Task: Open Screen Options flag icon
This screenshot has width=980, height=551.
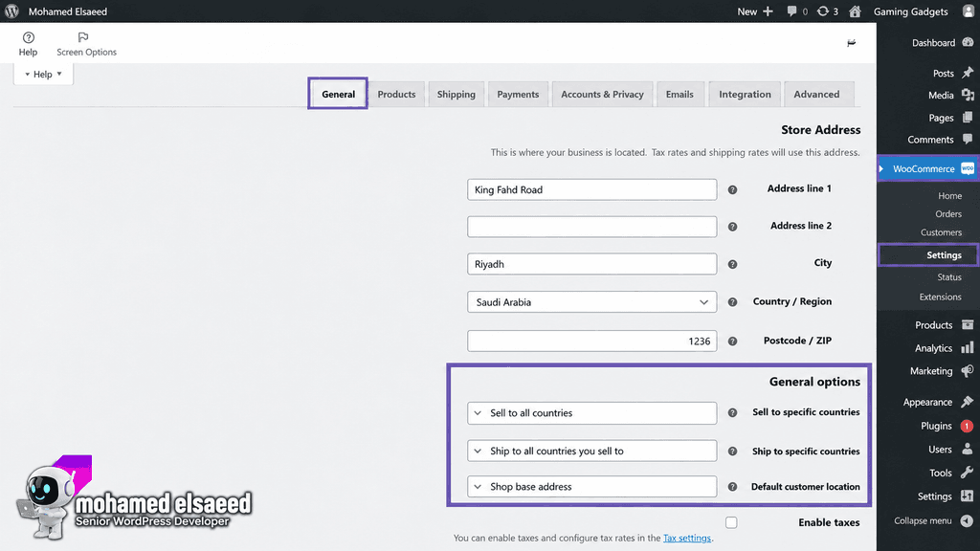Action: click(x=83, y=37)
